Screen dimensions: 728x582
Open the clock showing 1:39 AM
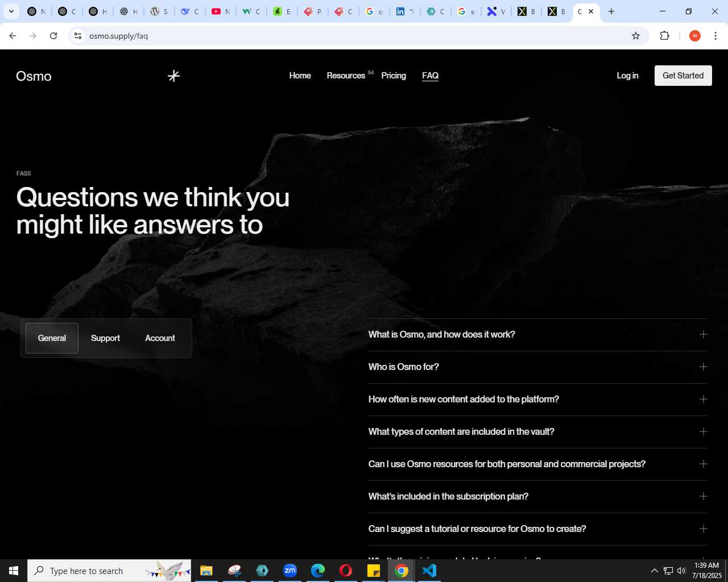click(x=707, y=571)
